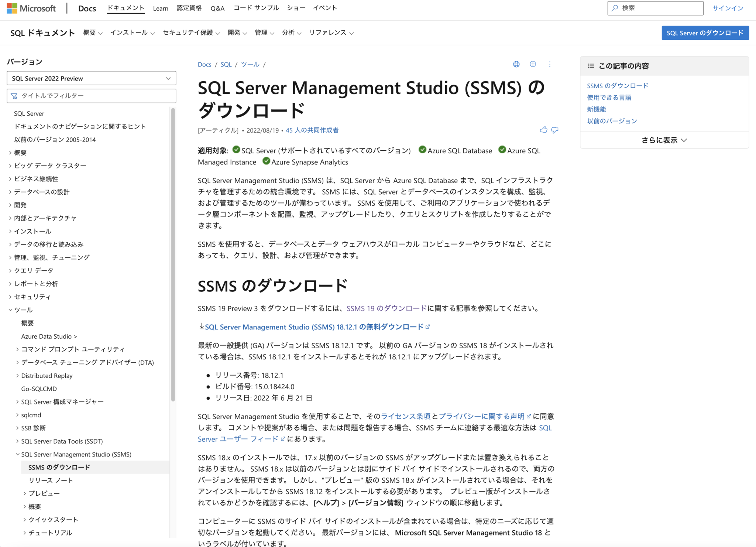Expand さらに表示 in the contents panel

pos(663,140)
